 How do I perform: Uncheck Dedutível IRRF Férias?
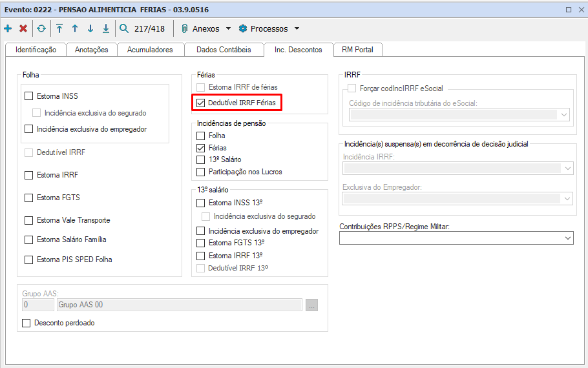(200, 103)
